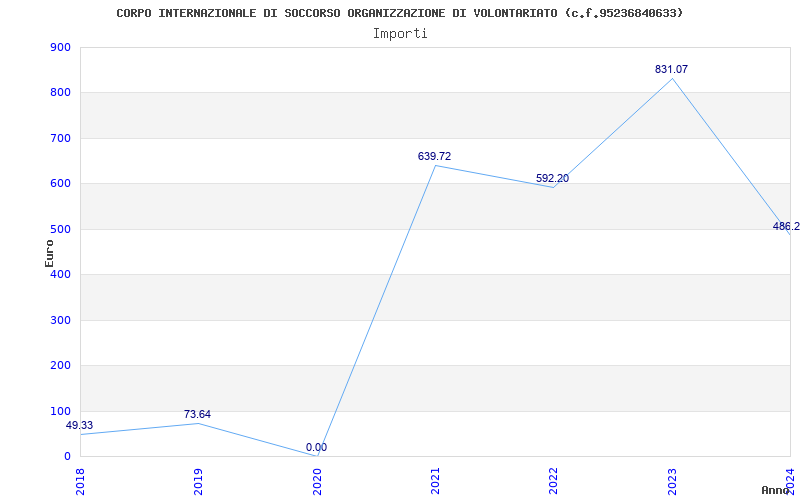Click the 0.00 data label

pos(316,447)
